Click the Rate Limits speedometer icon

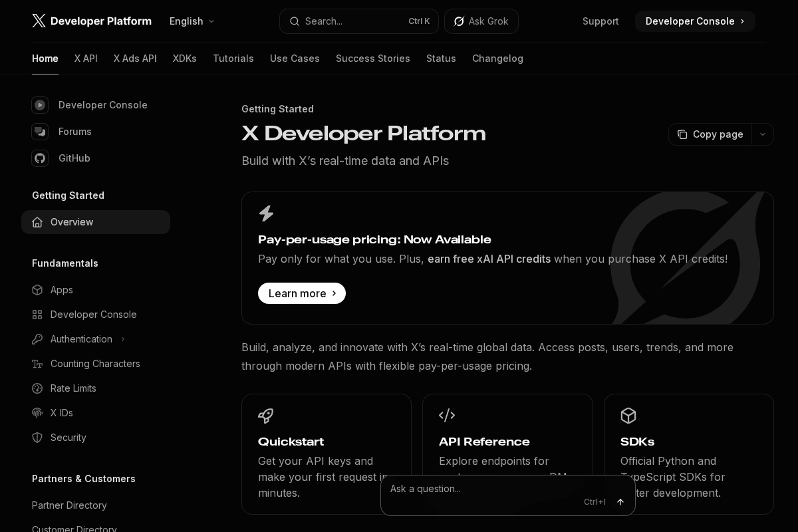pyautogui.click(x=37, y=388)
